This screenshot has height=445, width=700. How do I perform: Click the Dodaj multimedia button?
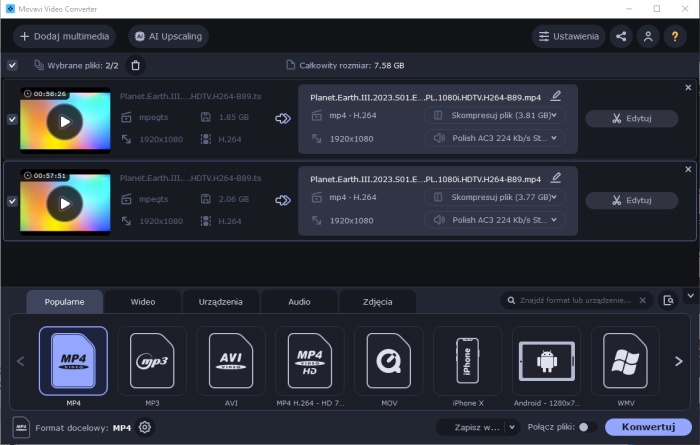coord(64,36)
